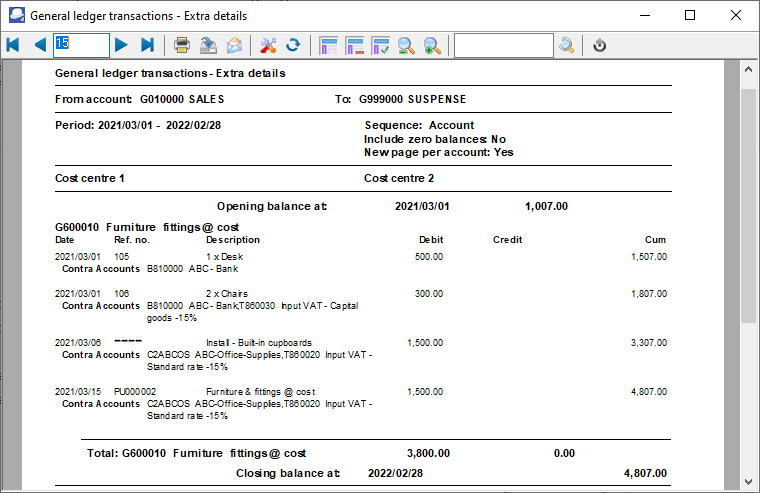Click the page number input field
760x493 pixels.
[81, 45]
